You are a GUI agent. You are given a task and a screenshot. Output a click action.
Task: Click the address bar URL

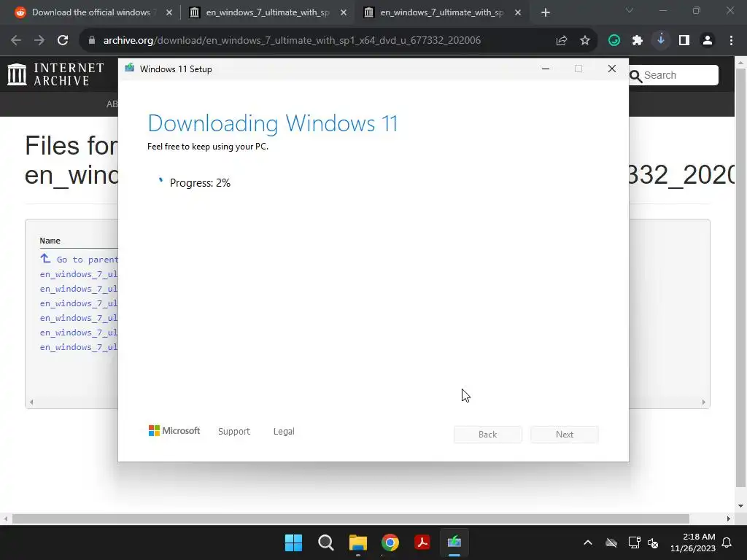coord(292,41)
